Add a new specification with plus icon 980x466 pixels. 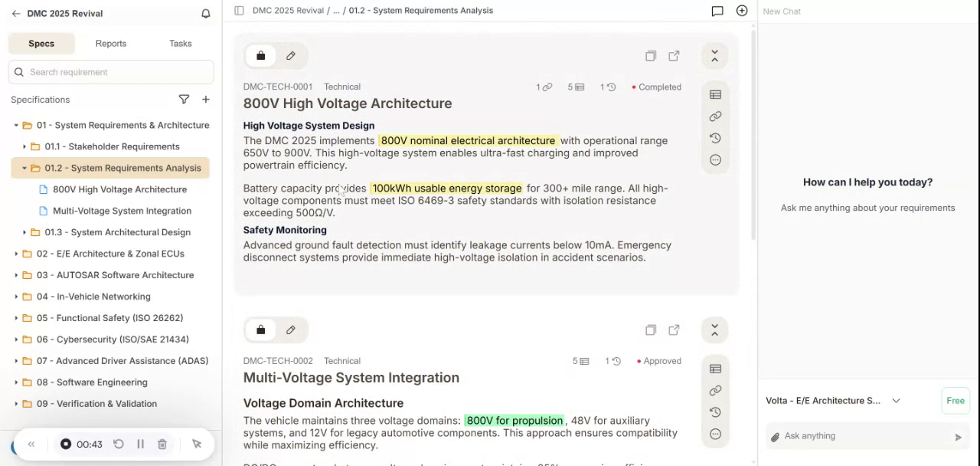pos(205,100)
